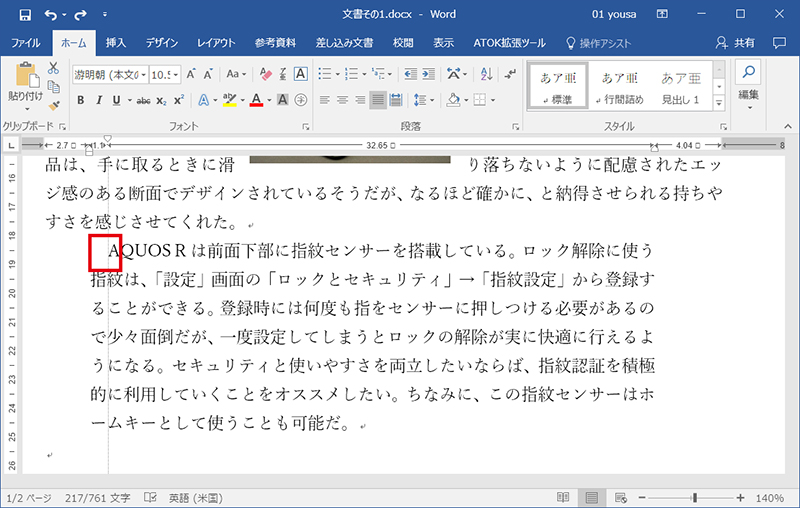Open the change case Aa dropdown
Screen dimensions: 800x508
point(236,74)
